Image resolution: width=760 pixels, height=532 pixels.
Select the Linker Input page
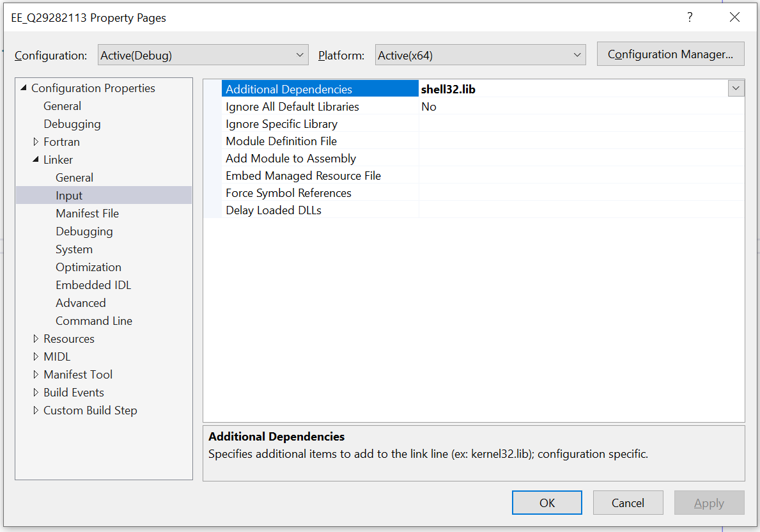point(104,196)
